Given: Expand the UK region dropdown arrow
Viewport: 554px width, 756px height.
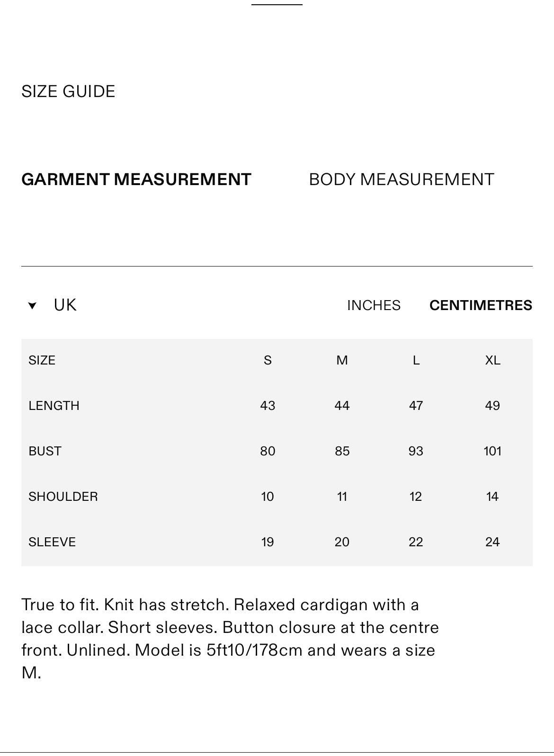Looking at the screenshot, I should point(32,306).
